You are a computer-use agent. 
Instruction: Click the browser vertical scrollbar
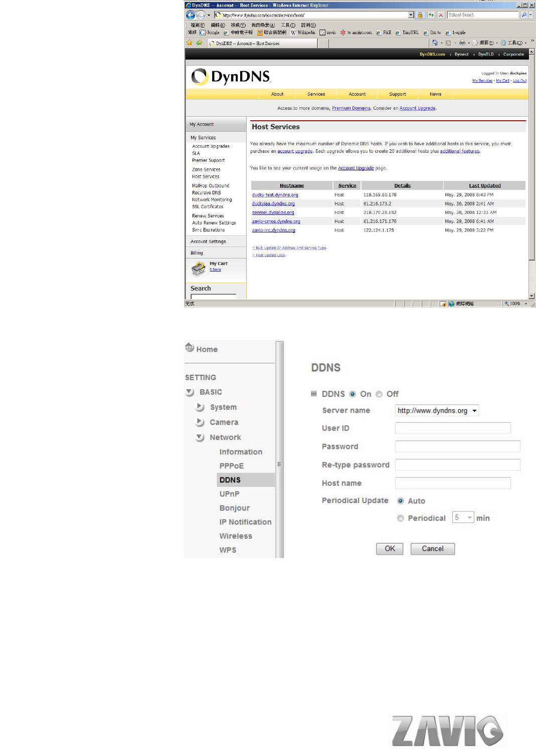531,173
